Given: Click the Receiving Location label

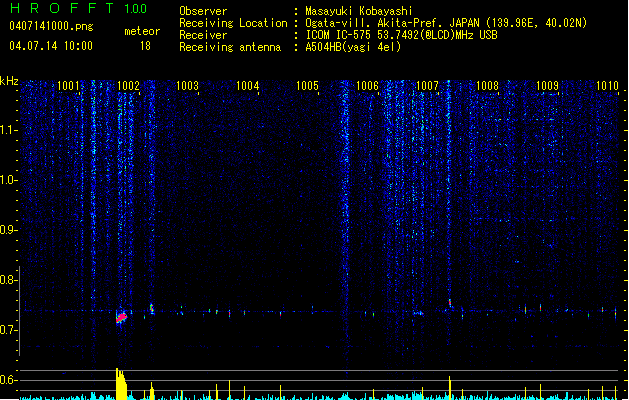Looking at the screenshot, I should coord(233,23).
